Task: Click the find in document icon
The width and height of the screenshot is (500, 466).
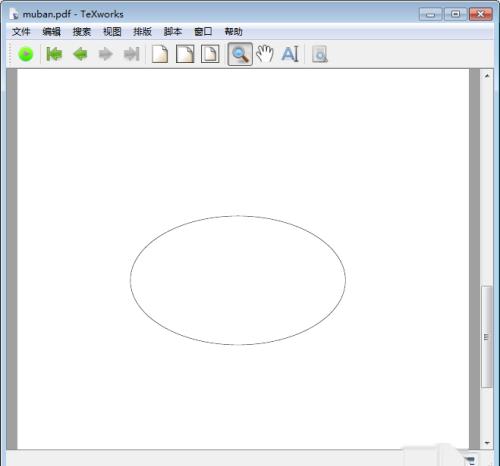Action: pos(320,54)
